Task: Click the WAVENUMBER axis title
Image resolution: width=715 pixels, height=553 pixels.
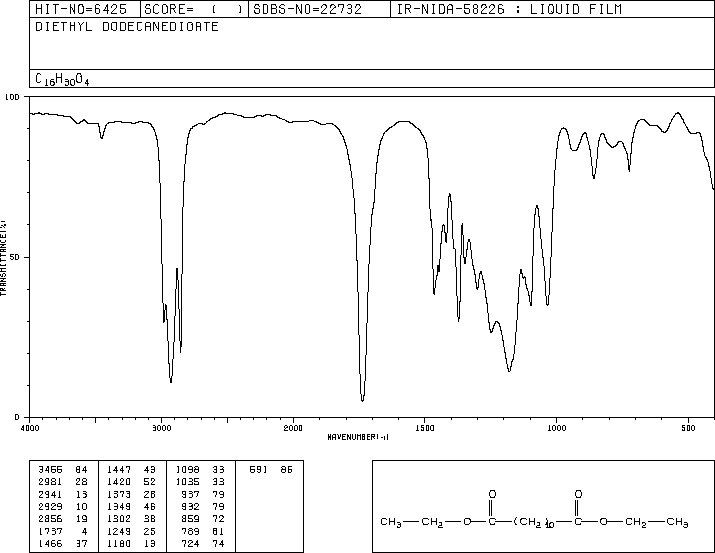Action: [358, 437]
